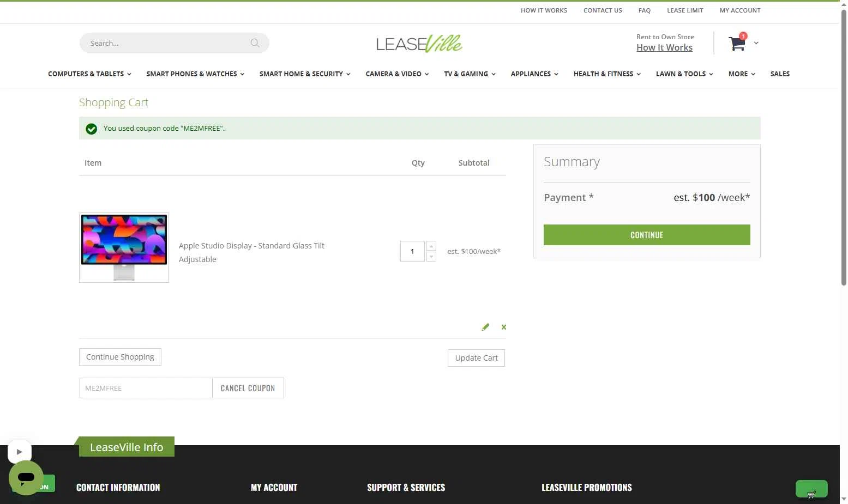Expand Appliances menu
848x504 pixels.
coord(534,74)
